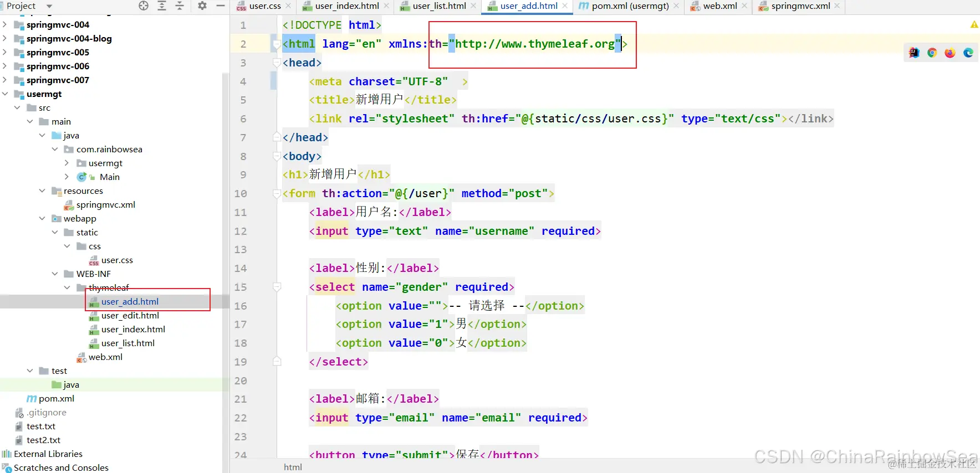Close the web.xml tab
The image size is (980, 473).
[744, 6]
